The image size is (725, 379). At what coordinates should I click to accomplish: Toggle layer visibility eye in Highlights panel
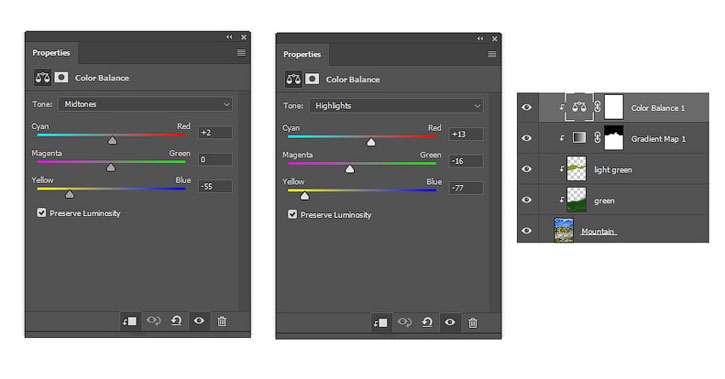[x=450, y=322]
